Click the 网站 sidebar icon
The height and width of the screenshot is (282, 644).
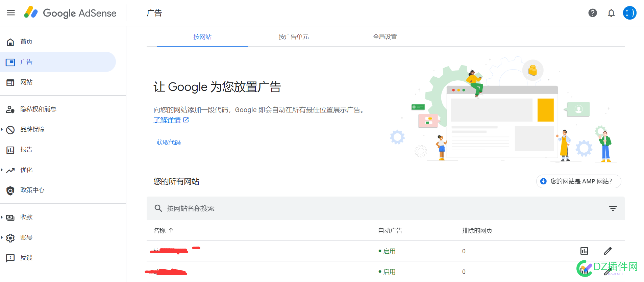click(10, 82)
